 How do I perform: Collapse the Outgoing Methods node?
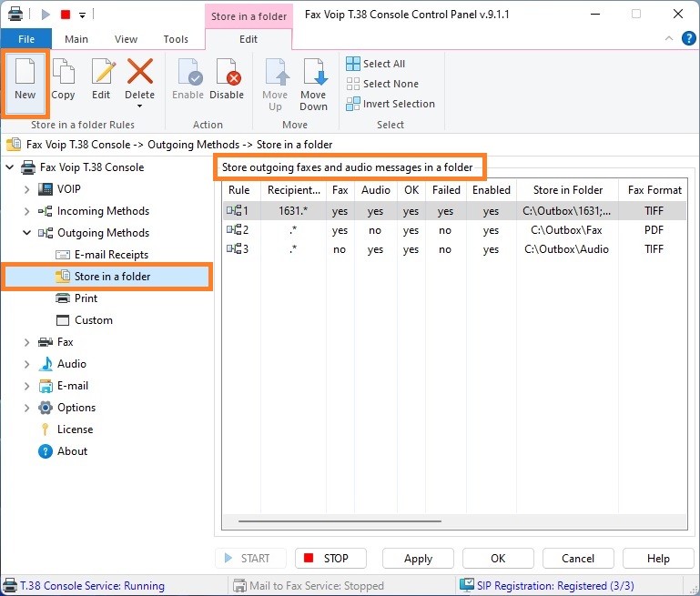pyautogui.click(x=26, y=233)
